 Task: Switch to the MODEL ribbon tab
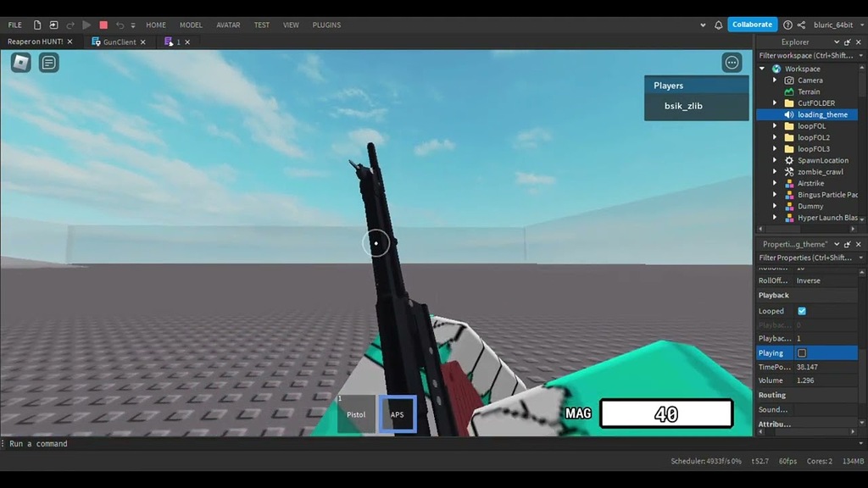click(x=191, y=25)
